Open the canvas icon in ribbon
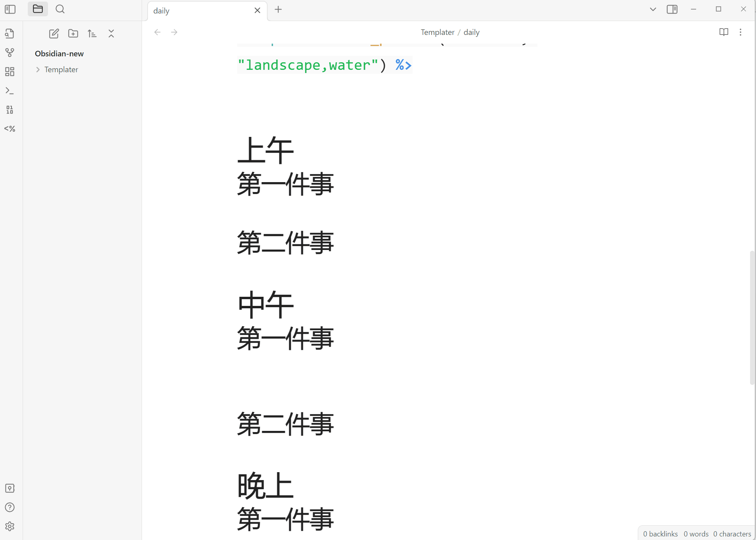Viewport: 756px width, 540px height. tap(10, 71)
